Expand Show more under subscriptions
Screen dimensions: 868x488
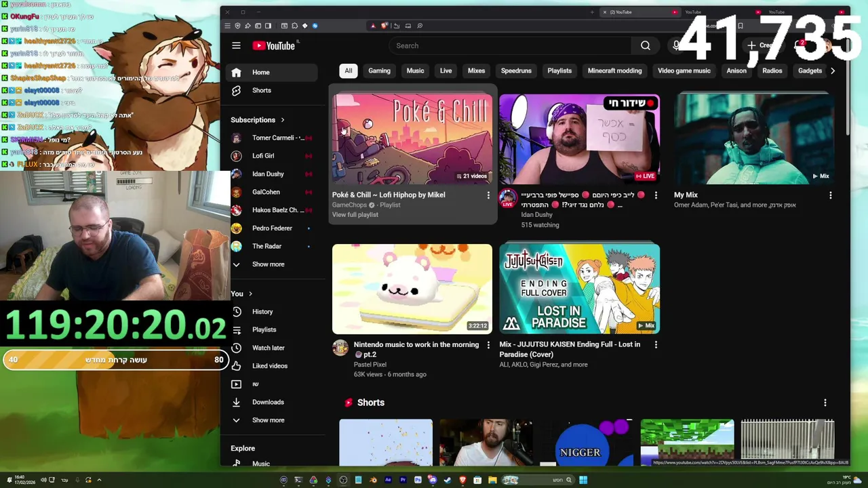coord(273,264)
